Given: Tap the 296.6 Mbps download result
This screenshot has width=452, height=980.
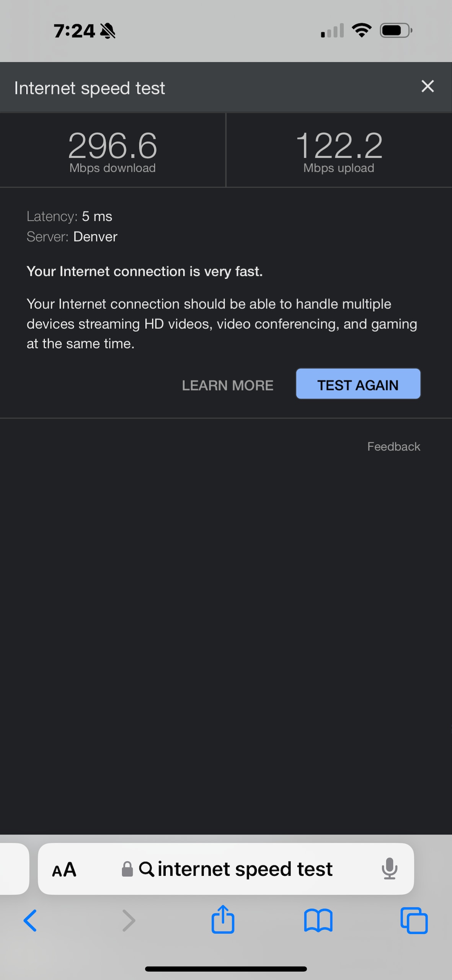Looking at the screenshot, I should click(113, 151).
